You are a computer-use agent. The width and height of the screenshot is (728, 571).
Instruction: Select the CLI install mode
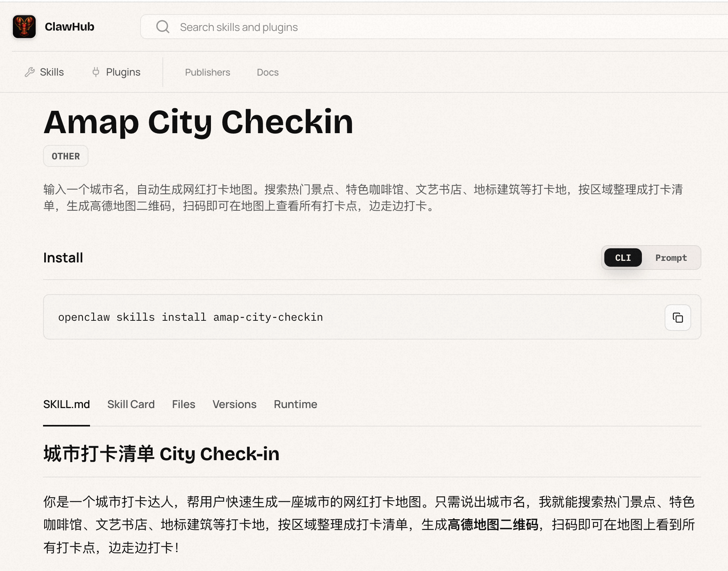coord(623,258)
